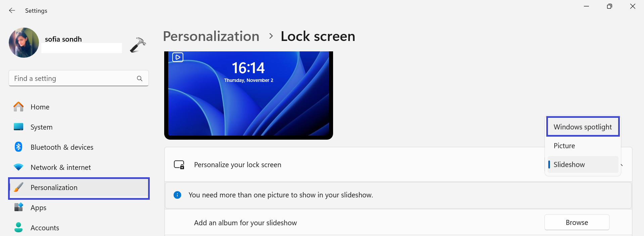This screenshot has width=644, height=236.
Task: Click Browse to add an album
Action: pos(577,223)
